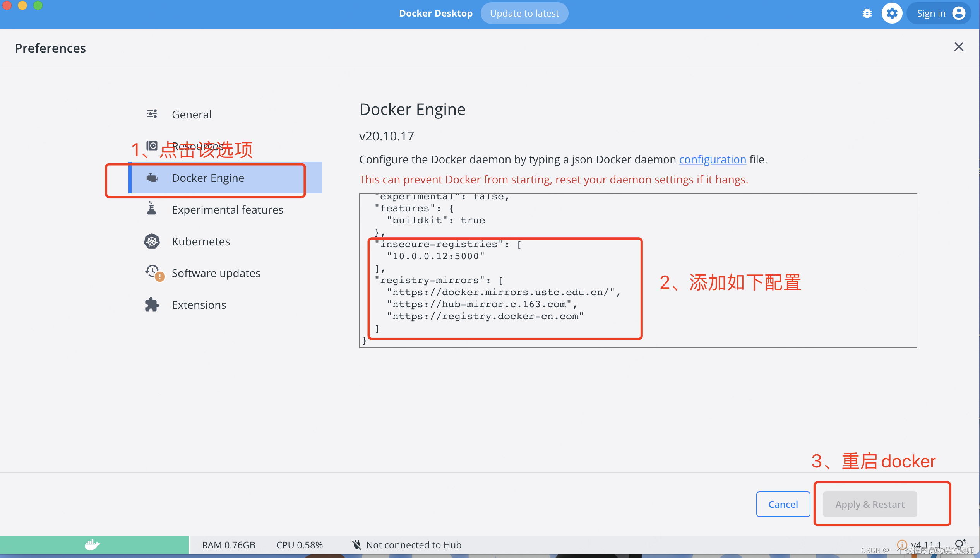Open the bug report icon
This screenshot has width=980, height=558.
(x=868, y=13)
